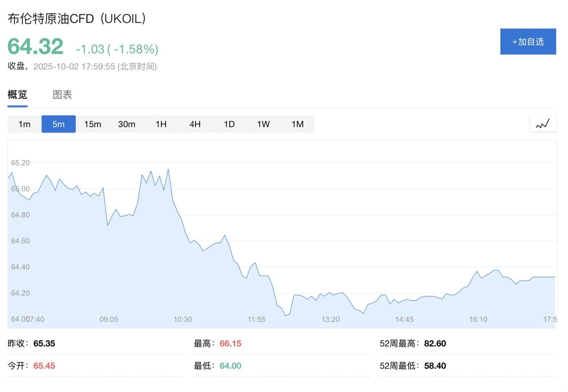
Task: Select the 1m timeframe
Action: (24, 124)
